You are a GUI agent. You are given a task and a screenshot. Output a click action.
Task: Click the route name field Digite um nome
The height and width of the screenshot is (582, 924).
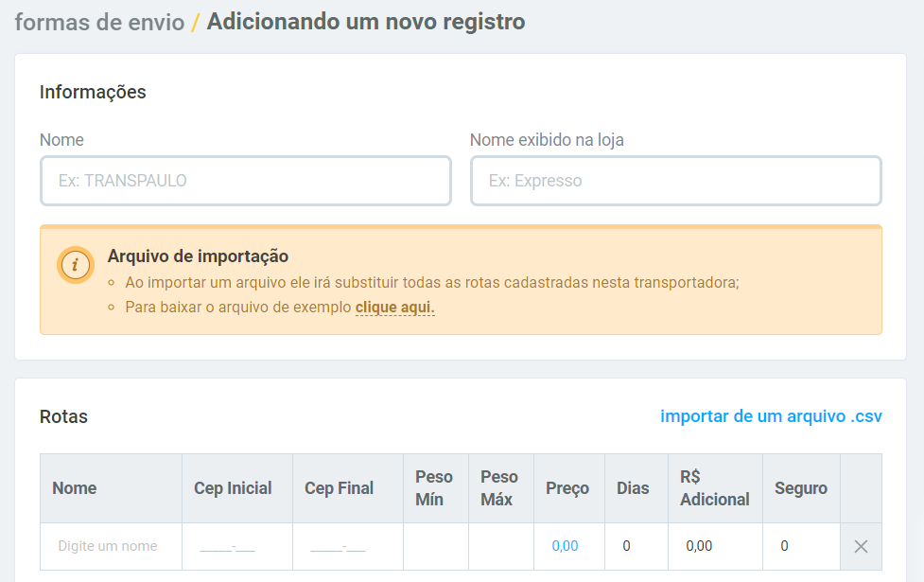[x=111, y=546]
